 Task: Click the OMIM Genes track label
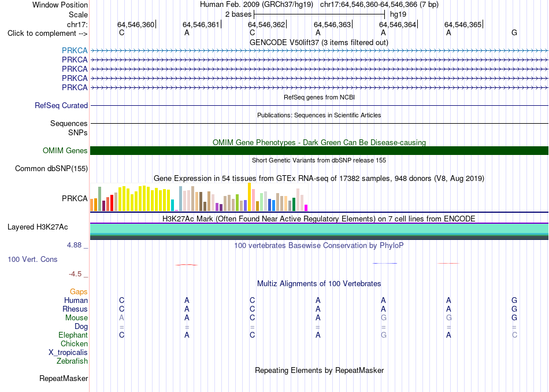(65, 151)
